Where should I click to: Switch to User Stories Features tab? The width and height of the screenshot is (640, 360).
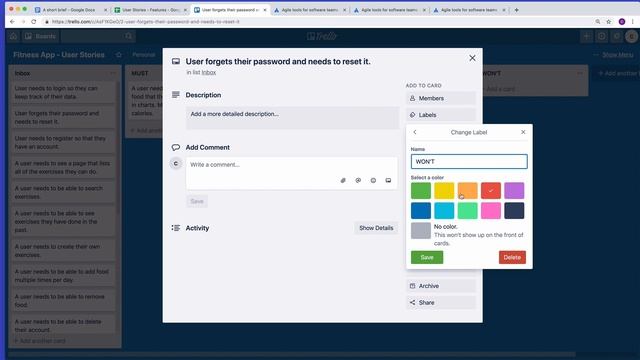click(150, 10)
